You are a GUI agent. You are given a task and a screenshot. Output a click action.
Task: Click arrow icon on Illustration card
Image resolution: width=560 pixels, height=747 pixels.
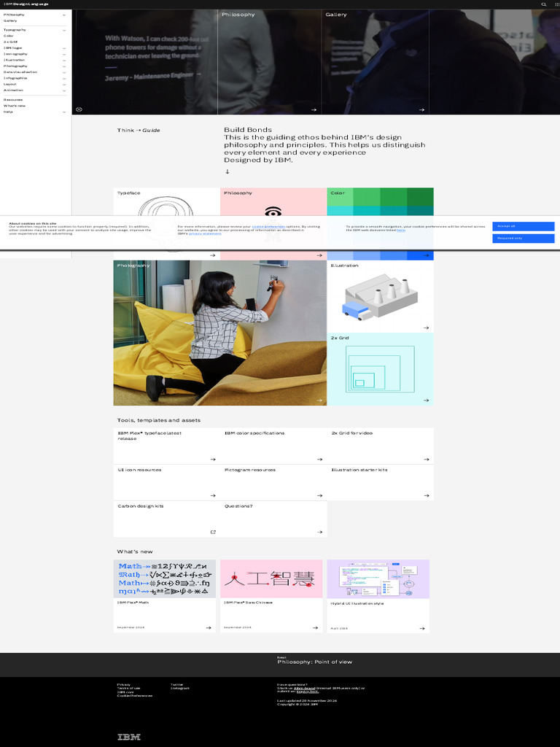coord(426,328)
